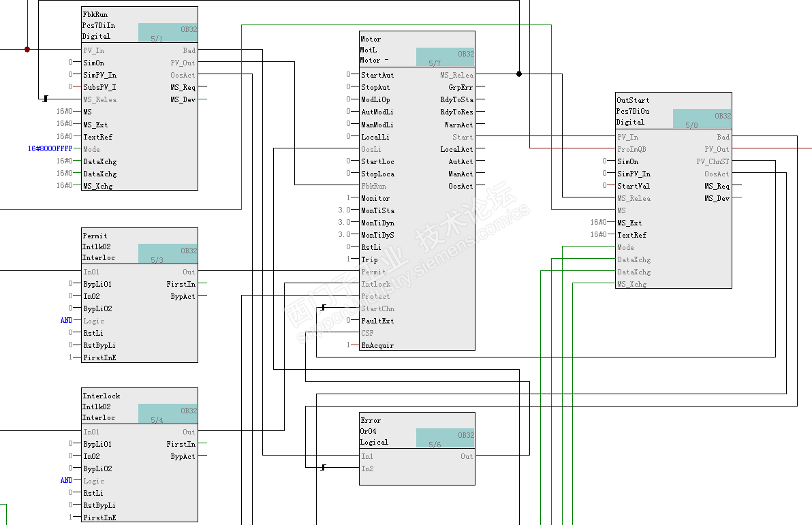Click FirstInE input on Interlock block
The width and height of the screenshot is (812, 525).
pyautogui.click(x=100, y=518)
